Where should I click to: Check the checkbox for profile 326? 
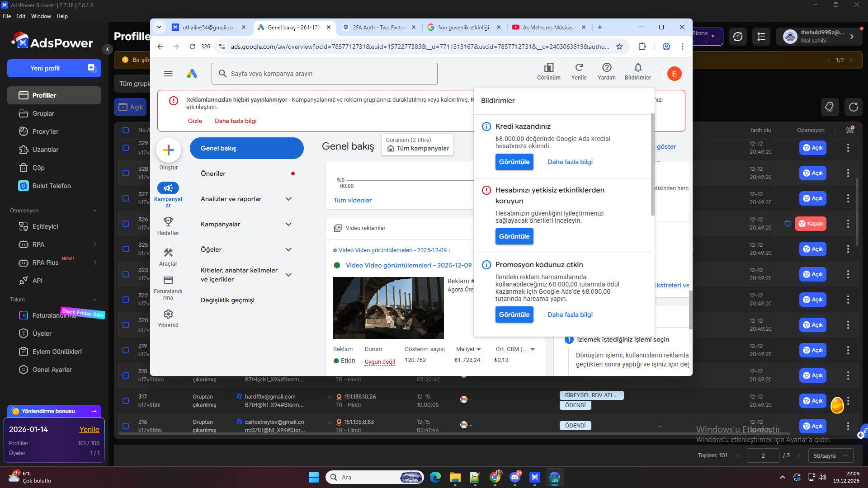point(126,224)
